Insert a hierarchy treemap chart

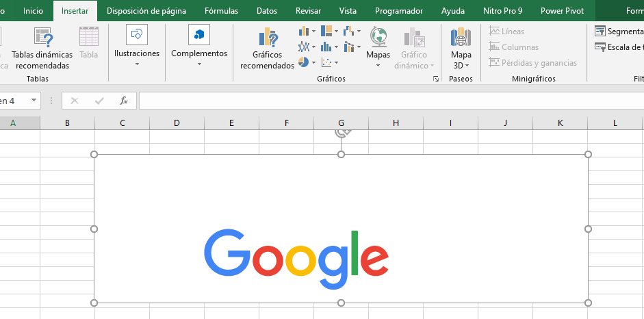point(329,31)
